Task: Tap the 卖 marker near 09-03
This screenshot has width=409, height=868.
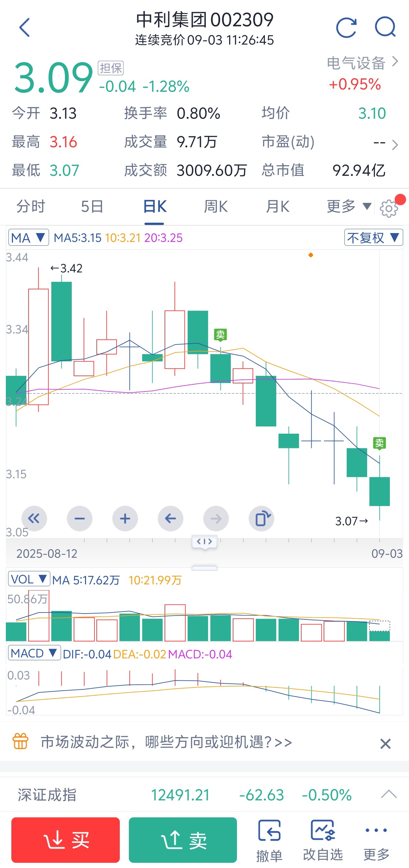Action: (x=380, y=443)
